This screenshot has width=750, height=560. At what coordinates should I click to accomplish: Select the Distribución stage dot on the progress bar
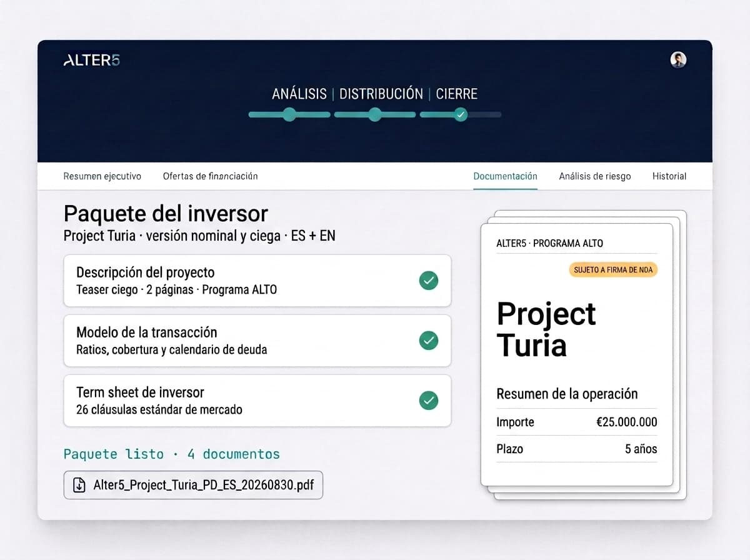click(374, 114)
